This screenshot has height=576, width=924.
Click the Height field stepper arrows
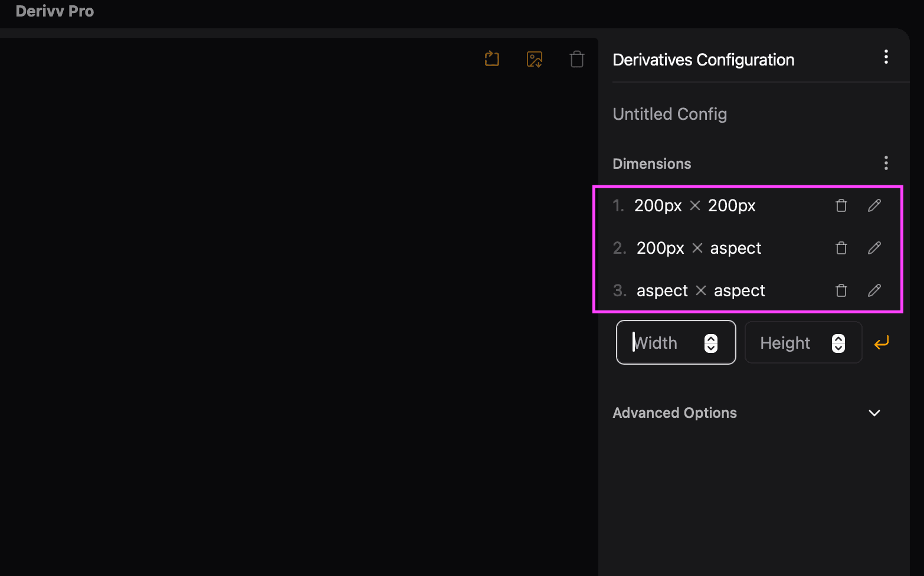[x=838, y=343]
